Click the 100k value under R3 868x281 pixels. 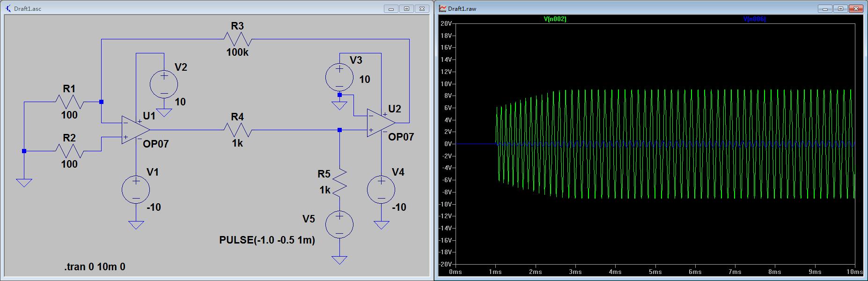tap(237, 52)
